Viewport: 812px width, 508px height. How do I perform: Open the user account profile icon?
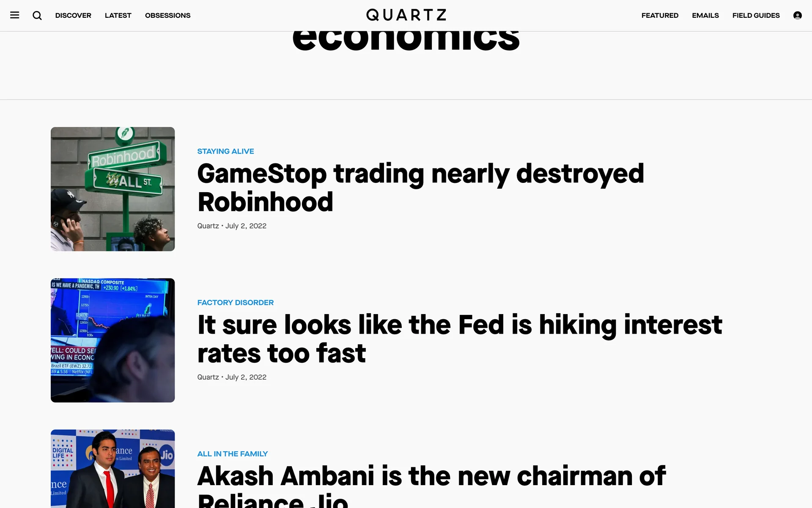(x=798, y=15)
